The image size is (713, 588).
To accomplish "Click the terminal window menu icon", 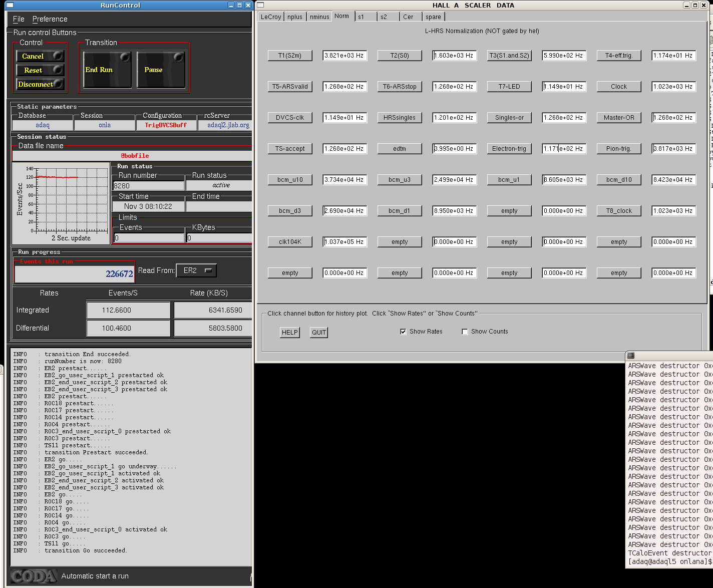I will tap(631, 356).
